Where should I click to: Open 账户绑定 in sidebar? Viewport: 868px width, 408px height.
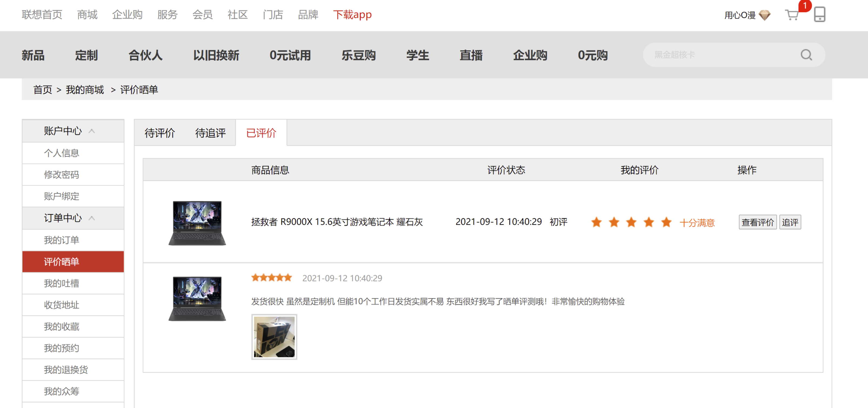point(73,196)
